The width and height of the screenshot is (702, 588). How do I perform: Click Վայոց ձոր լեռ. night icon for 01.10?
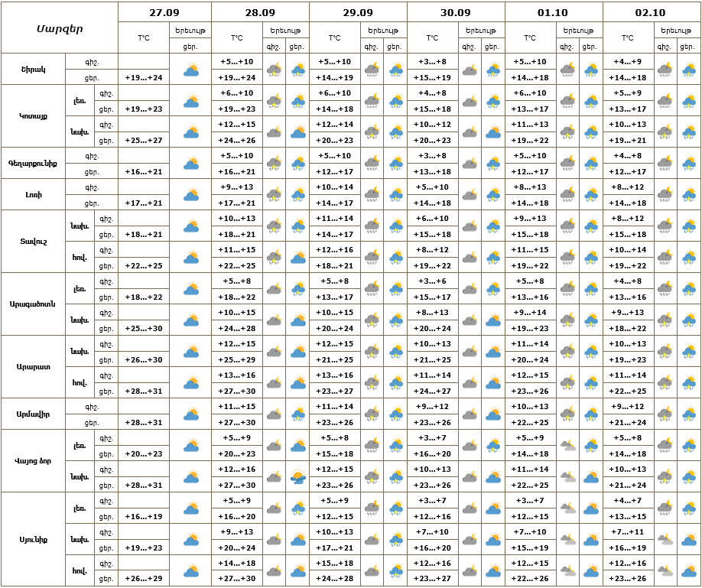567,447
